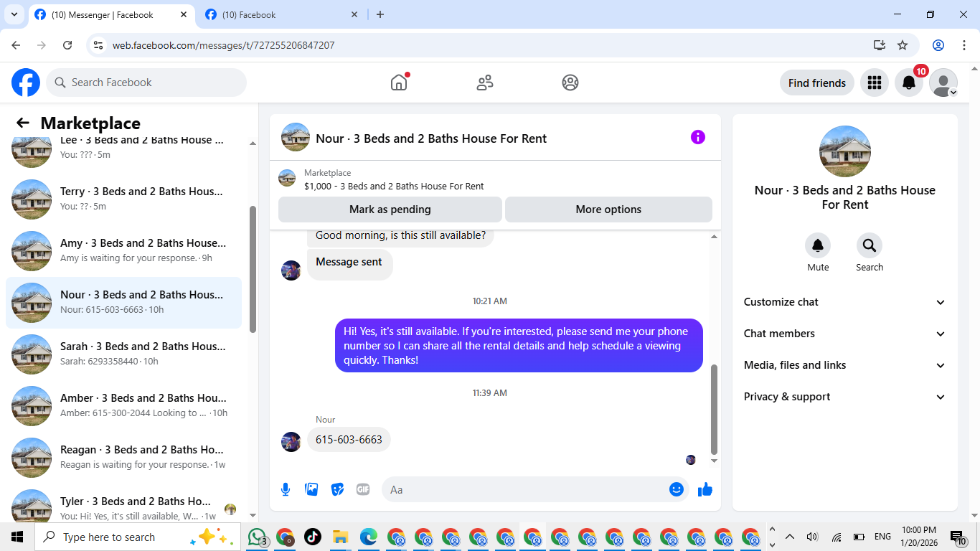Open the Windows notification center icon

pyautogui.click(x=958, y=537)
